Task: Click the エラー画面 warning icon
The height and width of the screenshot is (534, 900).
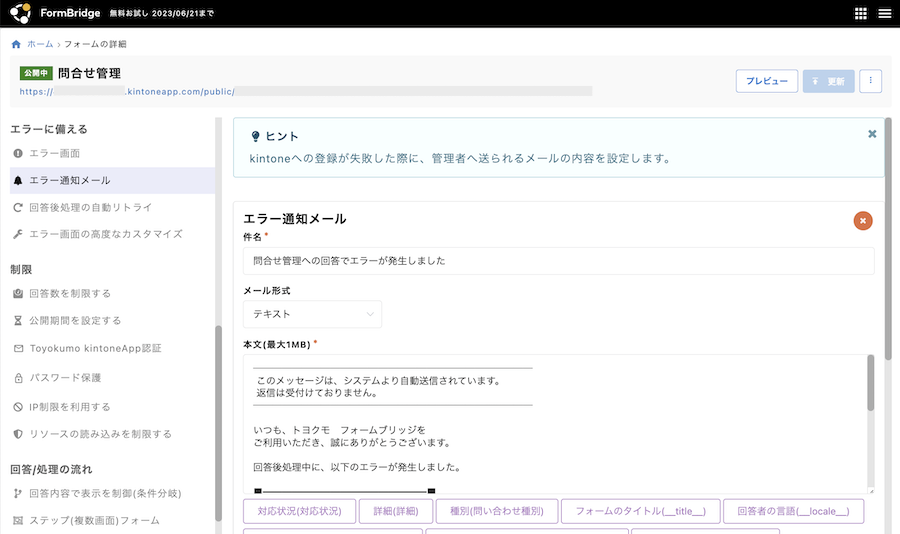Action: [18, 153]
